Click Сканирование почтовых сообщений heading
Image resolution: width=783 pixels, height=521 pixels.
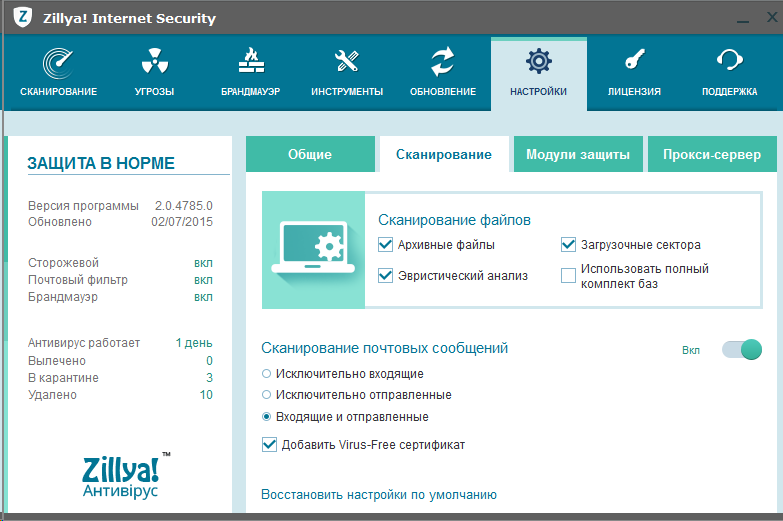tap(385, 348)
